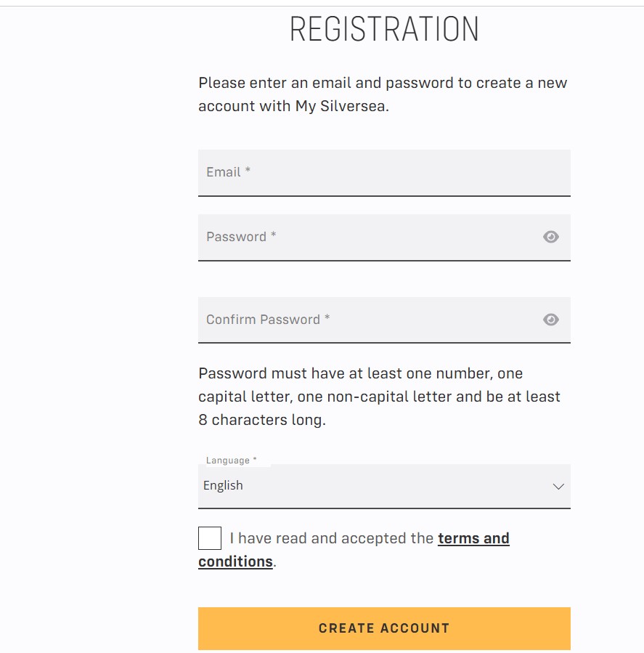
Task: Expand the Language dropdown chevron arrow
Action: 558,487
